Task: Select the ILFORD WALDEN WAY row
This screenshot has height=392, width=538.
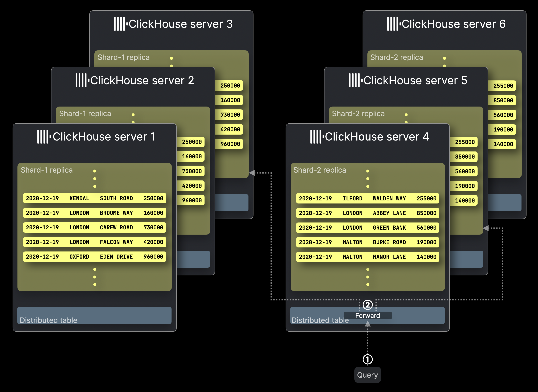Action: [367, 198]
